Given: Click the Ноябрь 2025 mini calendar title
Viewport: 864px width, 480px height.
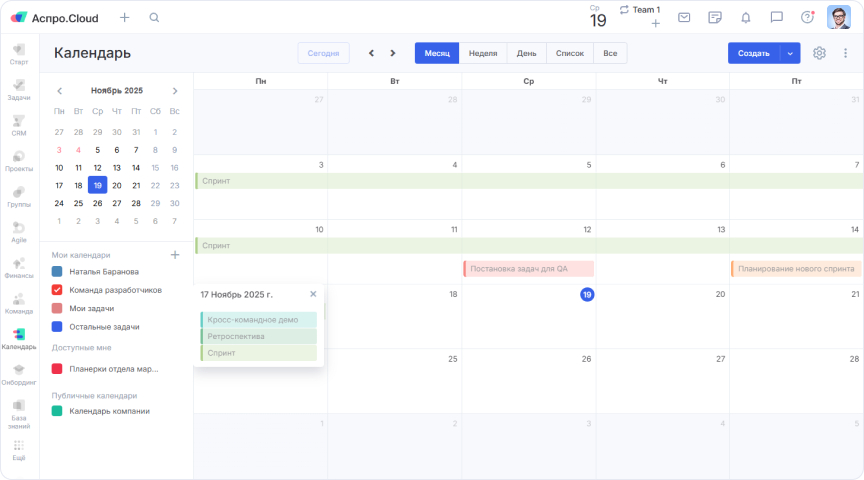Looking at the screenshot, I should coord(117,90).
